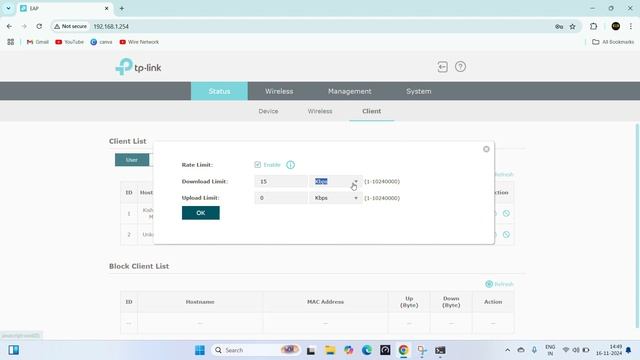Click the Upload Limit value field
This screenshot has width=640, height=360.
pyautogui.click(x=281, y=198)
